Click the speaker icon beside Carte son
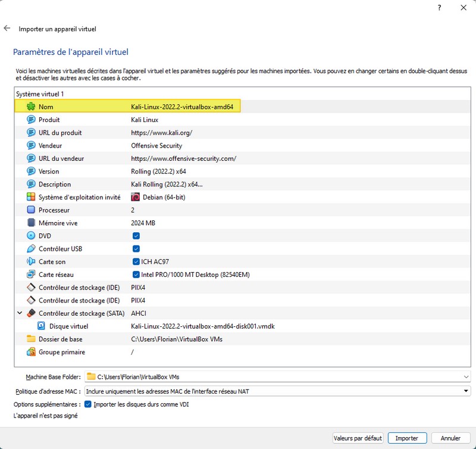This screenshot has height=449, width=476. [x=31, y=261]
